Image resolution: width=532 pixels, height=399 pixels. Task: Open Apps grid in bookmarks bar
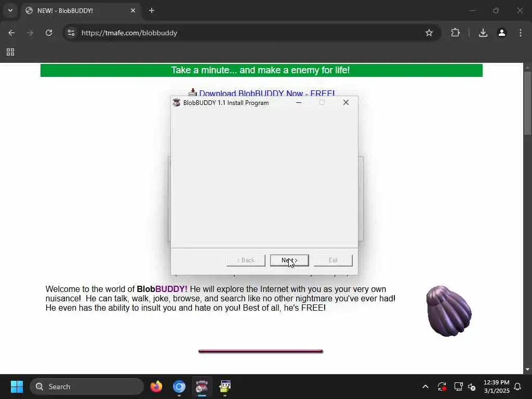[10, 52]
